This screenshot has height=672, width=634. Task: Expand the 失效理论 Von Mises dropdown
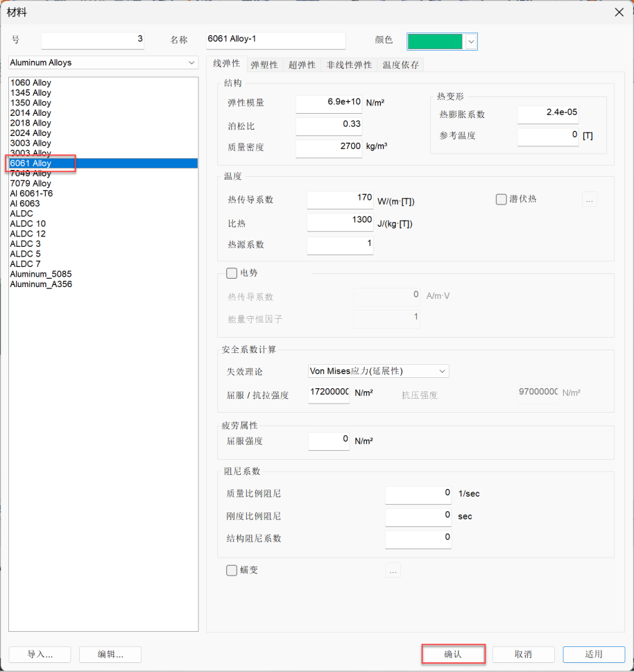[442, 371]
